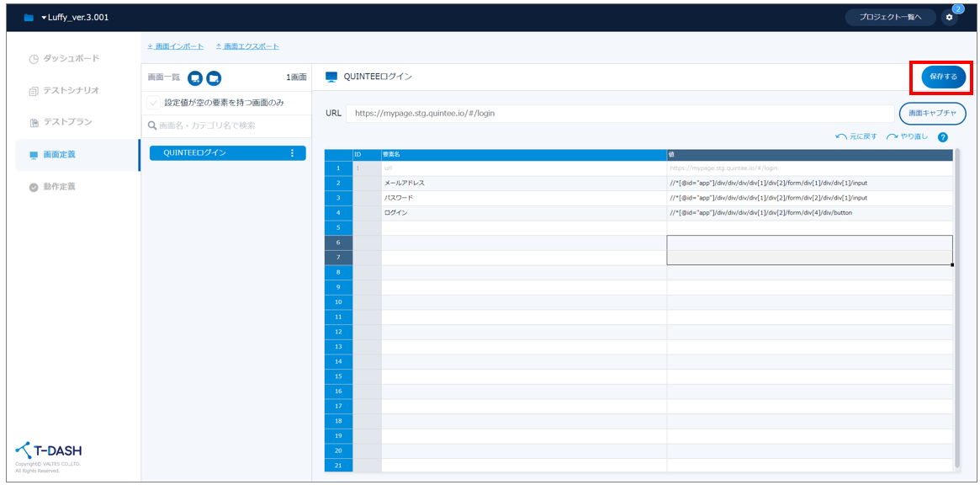Viewport: 980px width, 485px height.
Task: Click the monitor icon beside QUINTEEログイン title
Action: click(x=331, y=77)
